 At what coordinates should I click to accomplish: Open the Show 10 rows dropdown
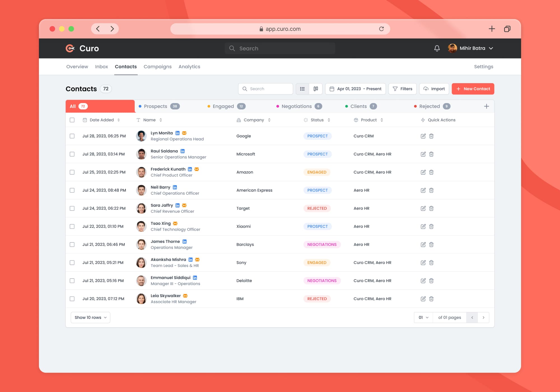(90, 318)
